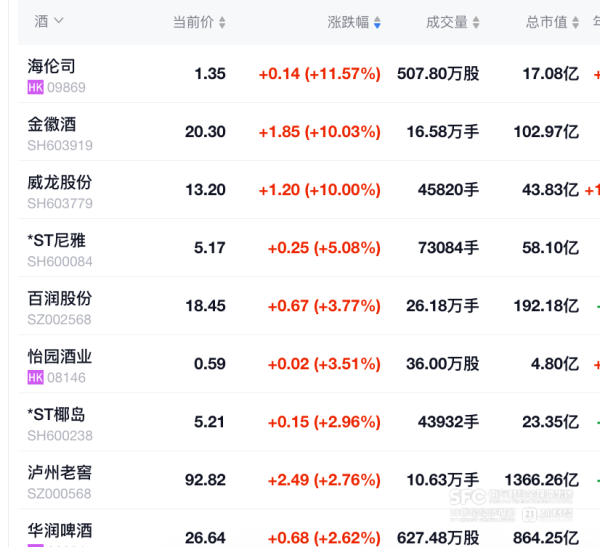
Task: Click change +0.25 (+5.08%)
Action: (x=324, y=248)
